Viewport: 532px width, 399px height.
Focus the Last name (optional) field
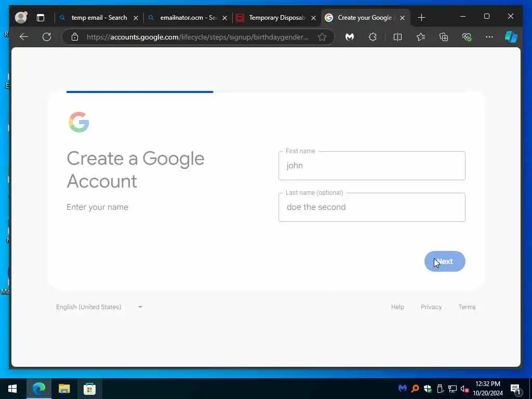372,207
